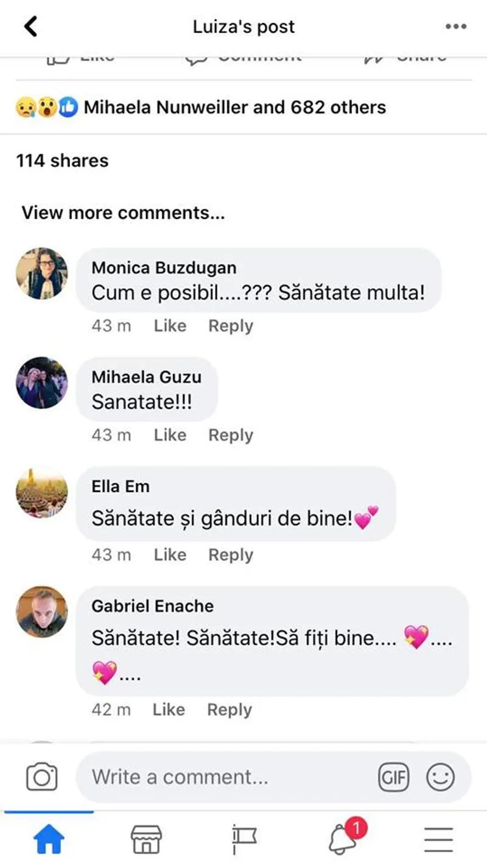
Task: Open the GIF picker icon
Action: 393,777
